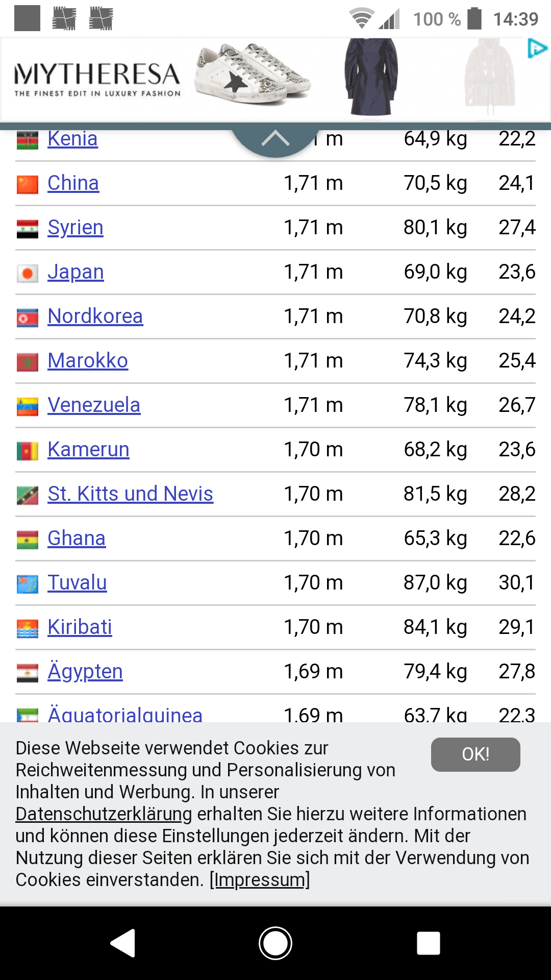Click the AdChoices triangle icon in the ad
The image size is (551, 980).
pos(537,48)
